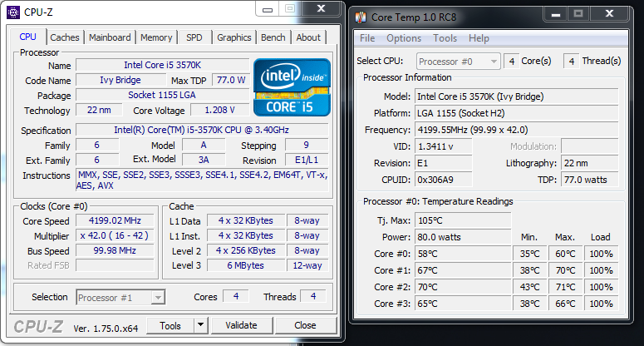Select the Memory tab in CPU-Z

coord(156,37)
